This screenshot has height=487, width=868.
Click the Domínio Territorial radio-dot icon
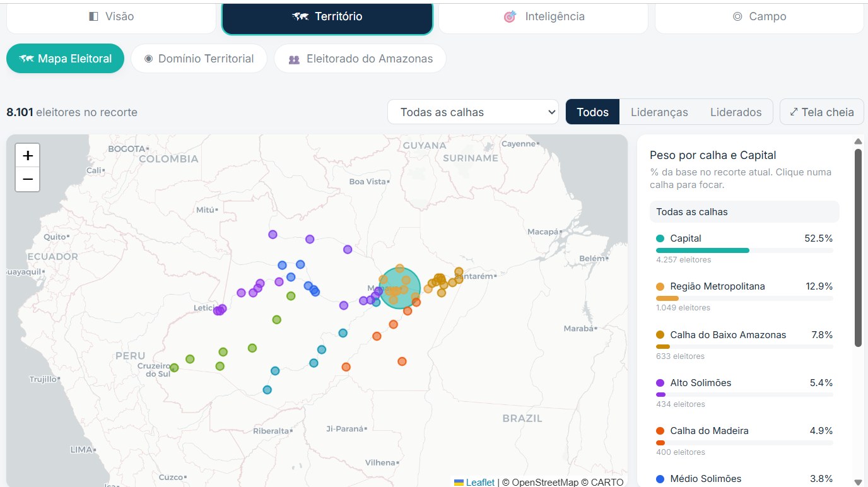tap(148, 59)
